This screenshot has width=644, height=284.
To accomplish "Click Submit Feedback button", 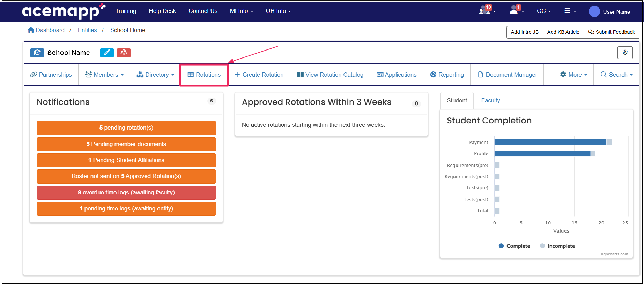I will click(x=611, y=32).
